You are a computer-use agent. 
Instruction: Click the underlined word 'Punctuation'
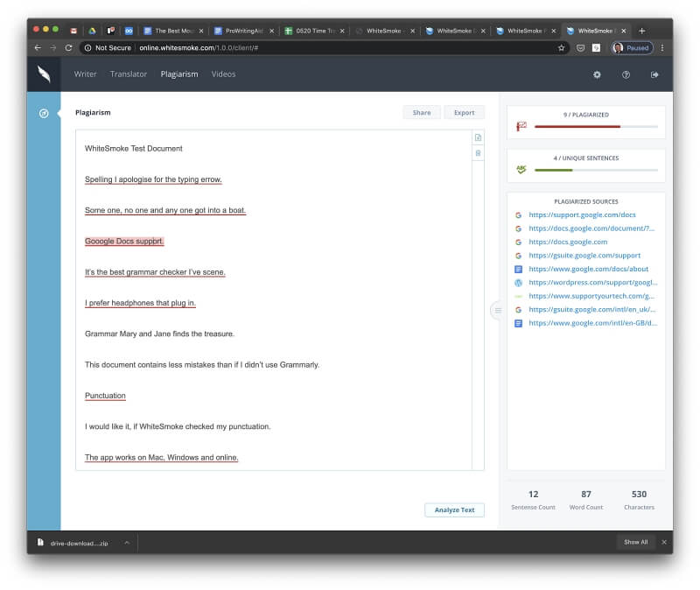click(105, 396)
